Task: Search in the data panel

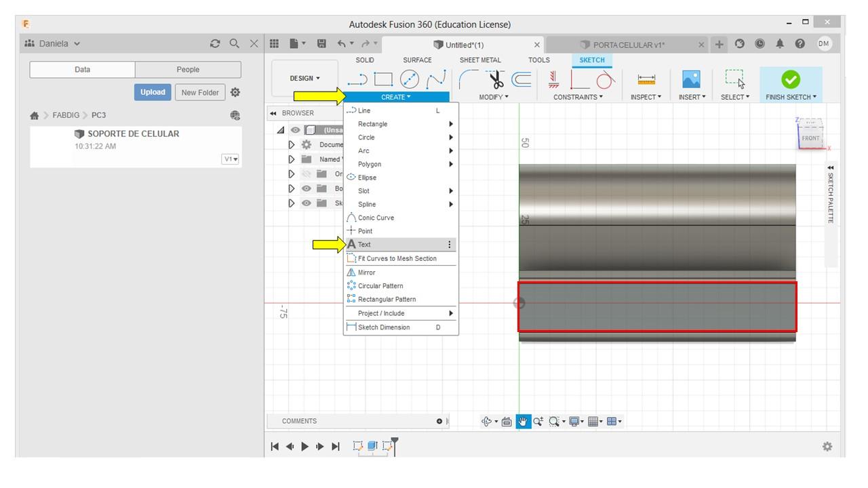Action: pos(235,44)
